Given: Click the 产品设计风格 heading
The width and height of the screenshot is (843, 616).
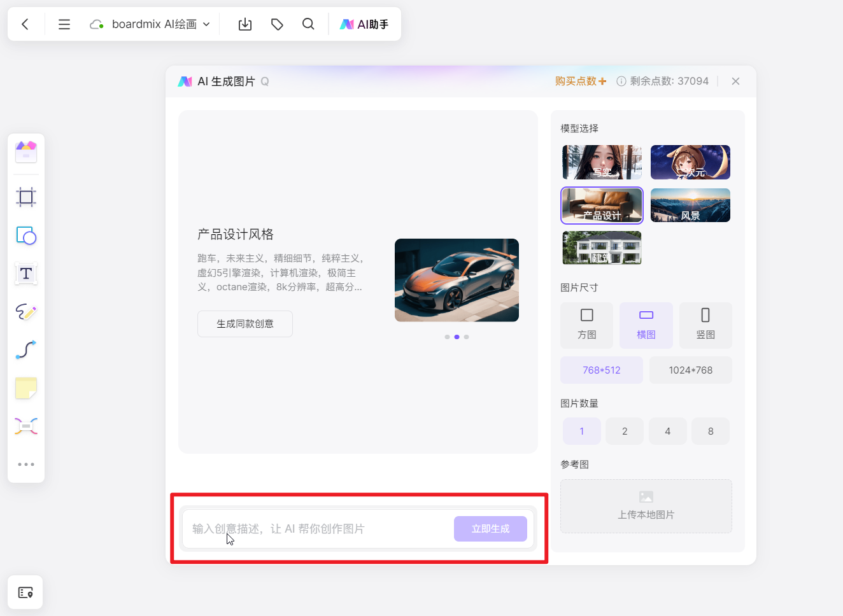Looking at the screenshot, I should [236, 234].
